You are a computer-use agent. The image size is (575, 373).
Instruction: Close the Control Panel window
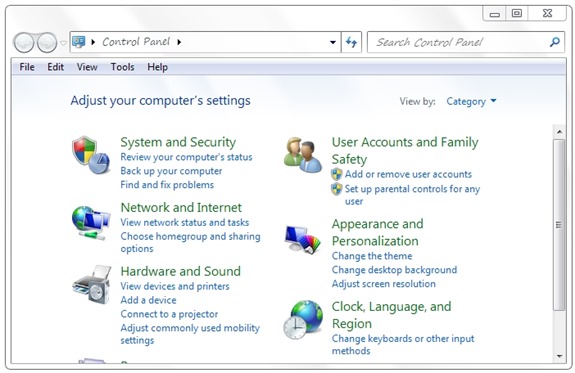(547, 14)
